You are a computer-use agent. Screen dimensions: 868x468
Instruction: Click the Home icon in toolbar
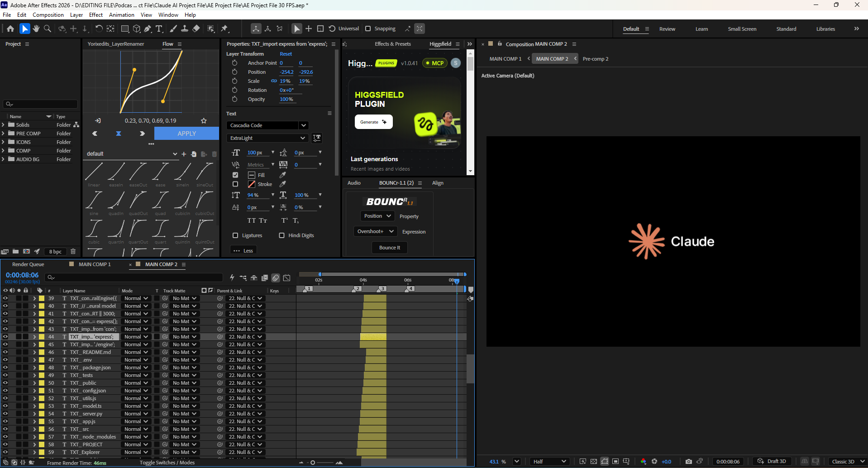[10, 29]
